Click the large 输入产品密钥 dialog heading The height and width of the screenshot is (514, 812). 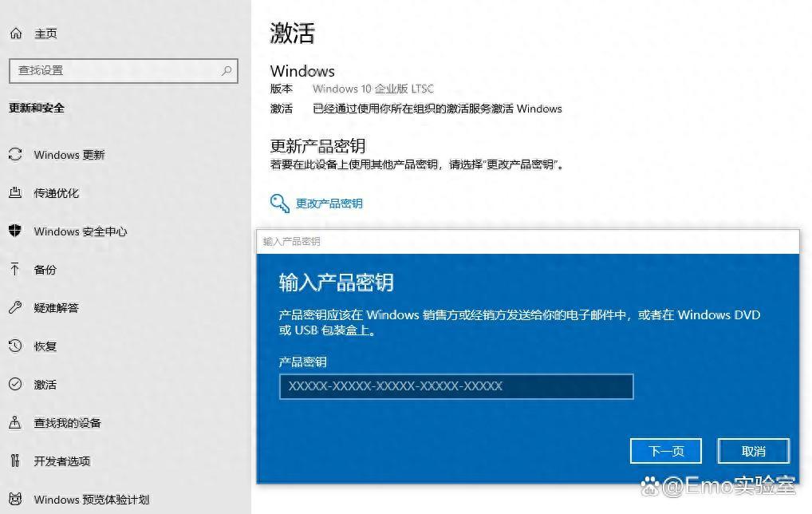pos(336,283)
